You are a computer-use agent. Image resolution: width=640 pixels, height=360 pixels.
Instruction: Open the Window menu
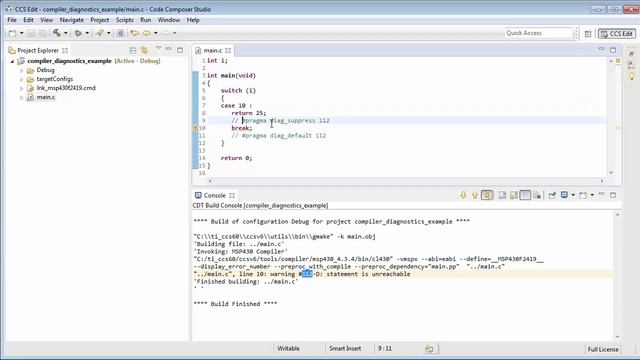pos(169,20)
